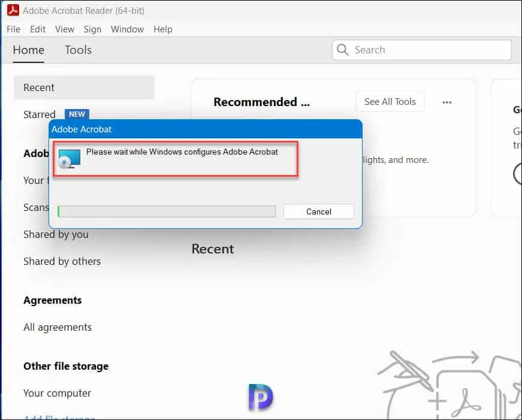Click the NEW badge beside Starred
Viewport: 522px width, 420px height.
[77, 114]
